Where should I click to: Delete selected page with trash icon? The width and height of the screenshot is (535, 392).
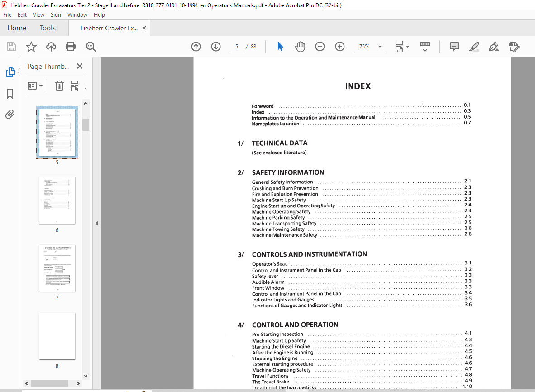click(59, 85)
